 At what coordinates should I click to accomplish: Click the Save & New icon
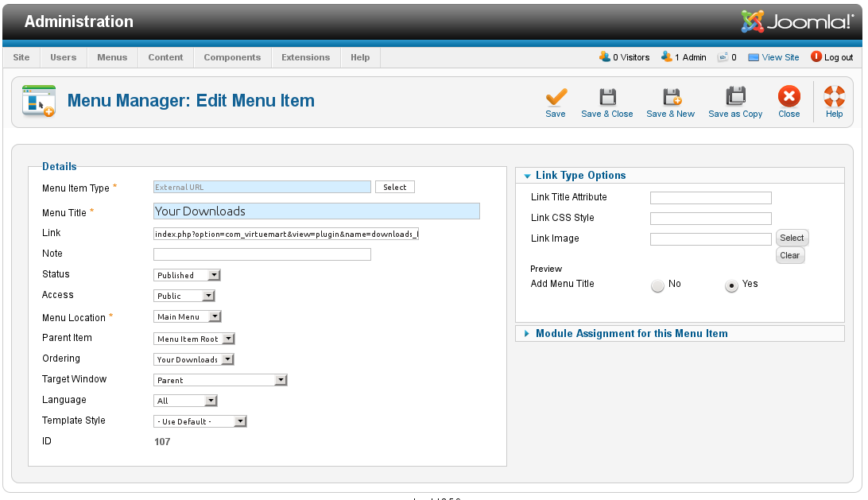click(671, 97)
